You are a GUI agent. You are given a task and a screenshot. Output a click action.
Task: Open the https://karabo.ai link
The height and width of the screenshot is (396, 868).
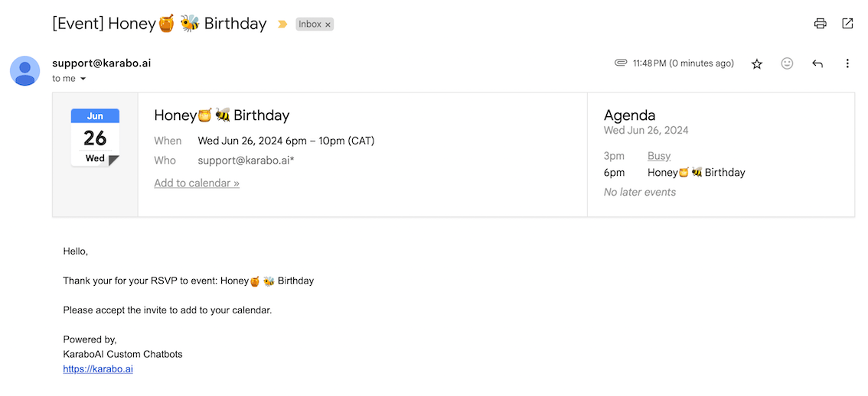coord(98,368)
